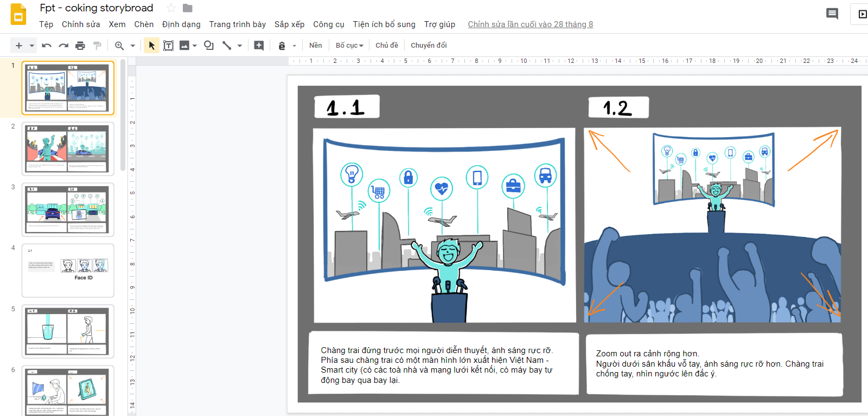Click the filmstrip vertical scrollbar

coord(123,115)
